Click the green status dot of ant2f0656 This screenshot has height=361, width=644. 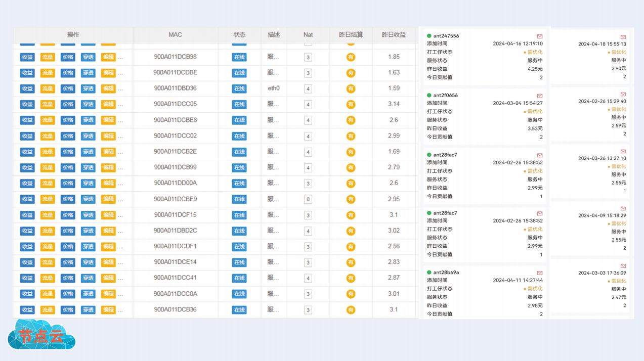pos(429,95)
